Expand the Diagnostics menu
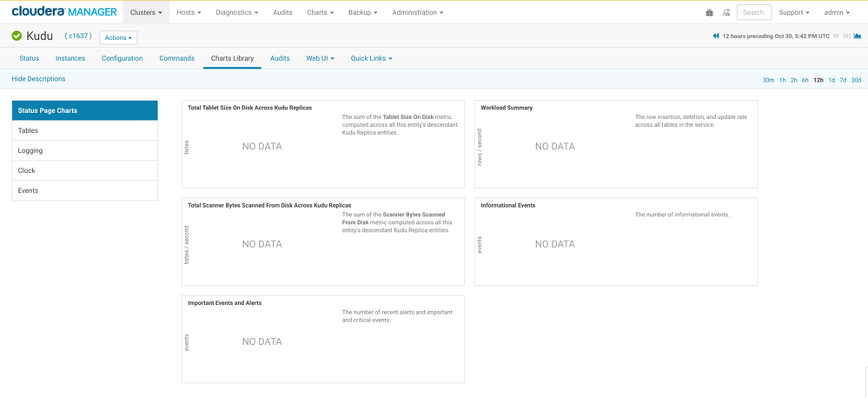The image size is (868, 397). 236,12
